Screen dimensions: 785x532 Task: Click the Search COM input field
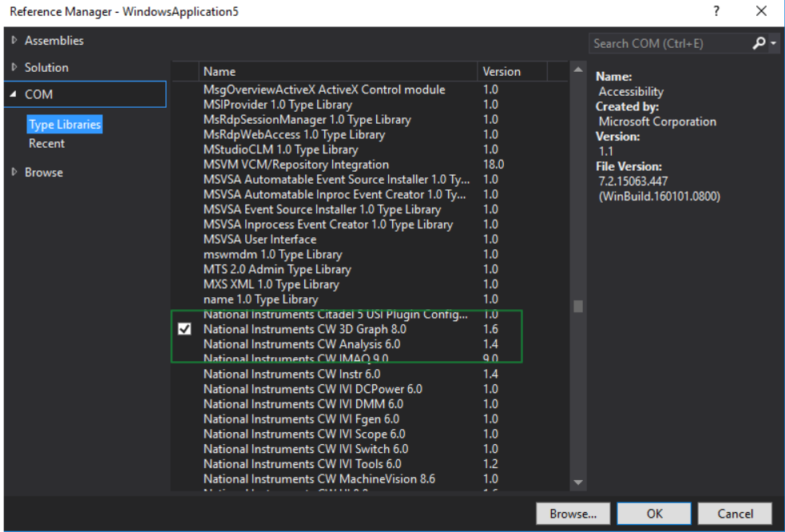click(671, 44)
